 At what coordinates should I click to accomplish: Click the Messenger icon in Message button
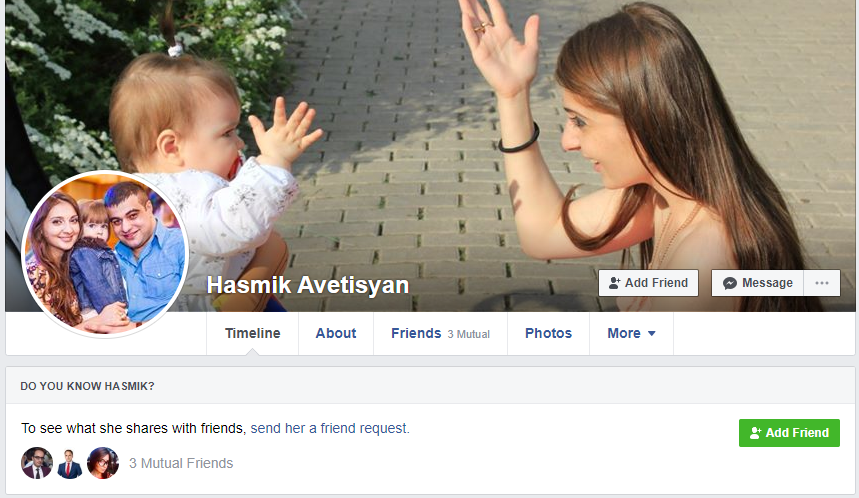click(x=730, y=283)
